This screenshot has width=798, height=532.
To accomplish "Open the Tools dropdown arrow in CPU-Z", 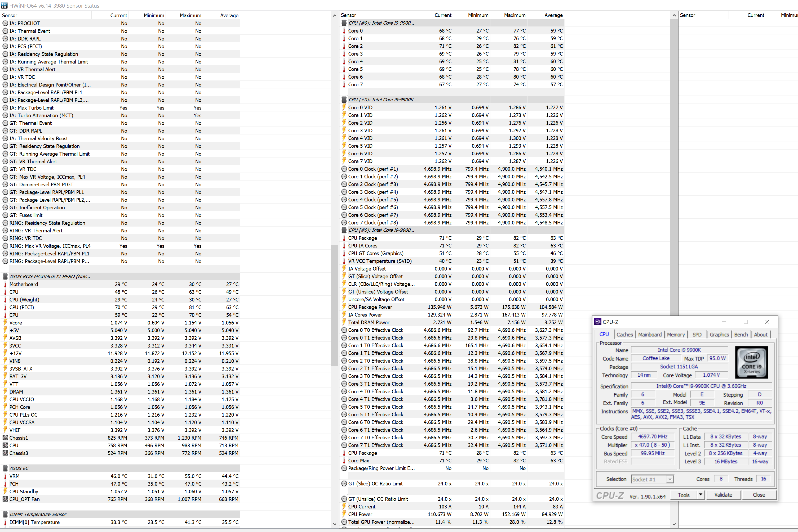I will [x=700, y=495].
